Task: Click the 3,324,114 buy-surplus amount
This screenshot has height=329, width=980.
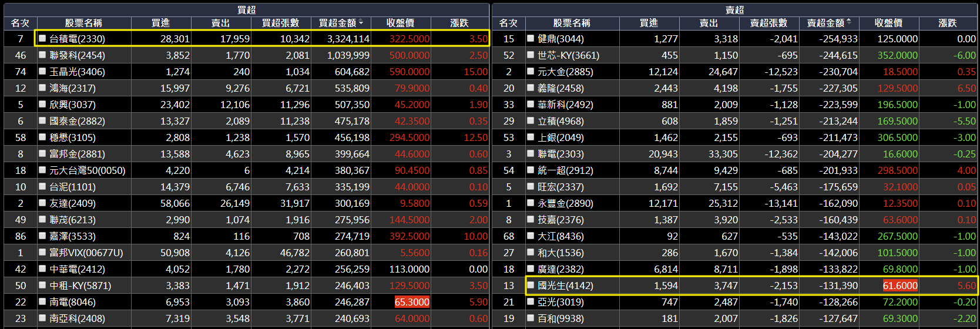Action: click(348, 39)
